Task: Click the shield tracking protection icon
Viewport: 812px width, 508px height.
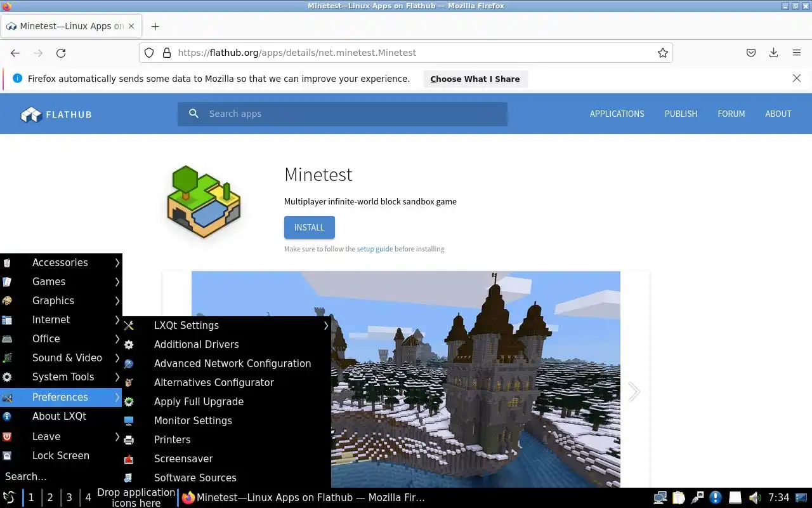Action: 149,53
